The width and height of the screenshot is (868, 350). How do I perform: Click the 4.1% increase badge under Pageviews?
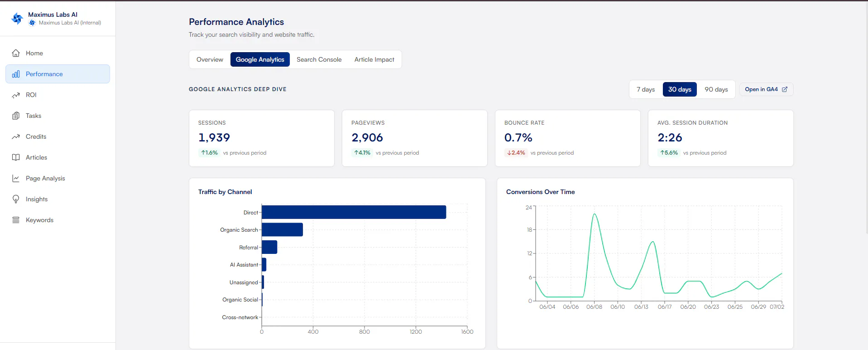(362, 153)
